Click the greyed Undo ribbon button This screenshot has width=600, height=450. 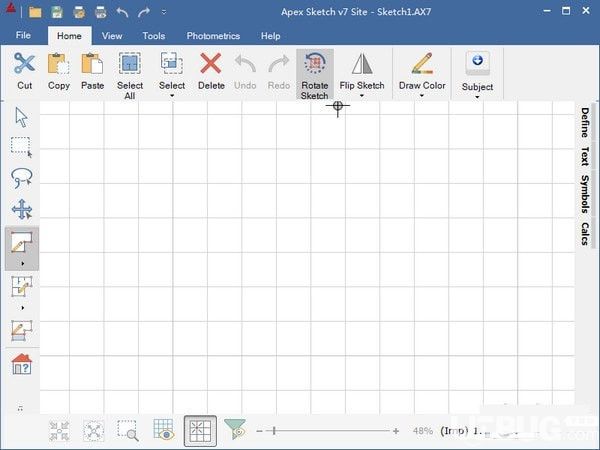coord(245,73)
